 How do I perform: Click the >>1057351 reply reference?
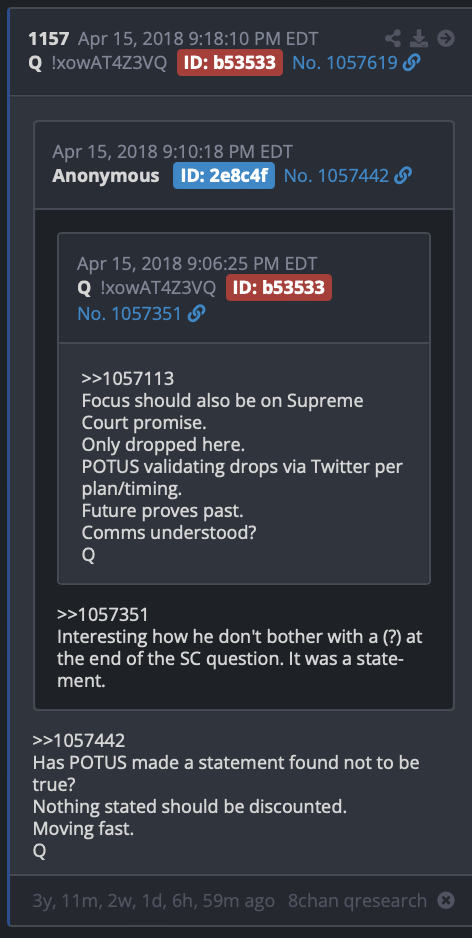(103, 614)
